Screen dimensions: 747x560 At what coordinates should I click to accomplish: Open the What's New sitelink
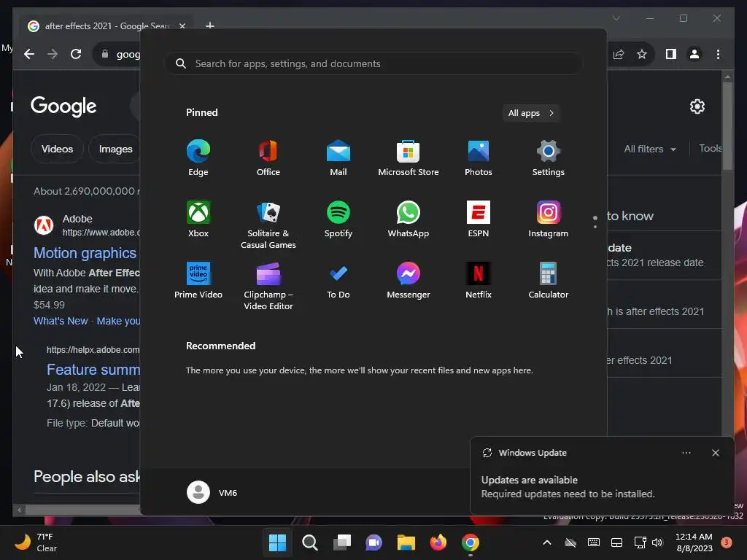point(61,321)
